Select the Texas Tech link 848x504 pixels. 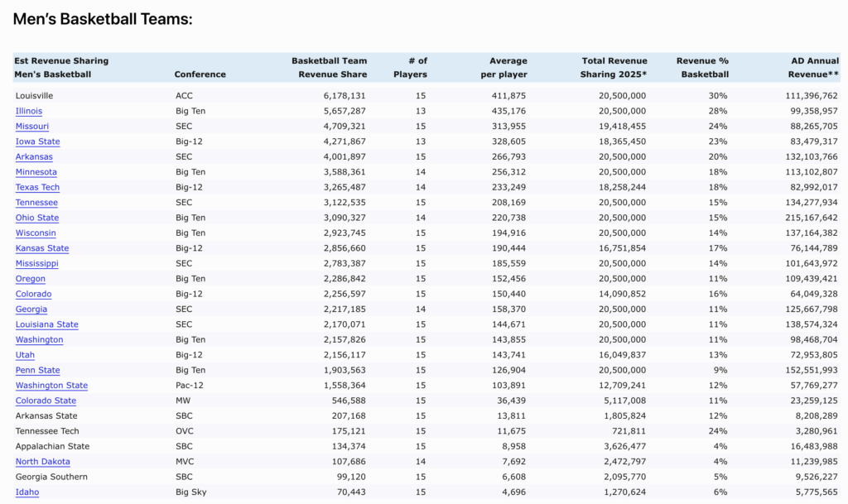tap(37, 187)
